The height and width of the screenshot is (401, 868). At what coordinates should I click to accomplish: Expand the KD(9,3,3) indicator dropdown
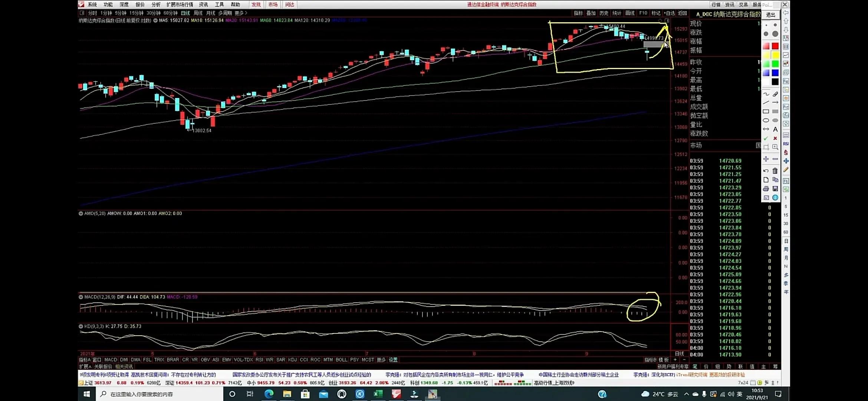tap(81, 326)
